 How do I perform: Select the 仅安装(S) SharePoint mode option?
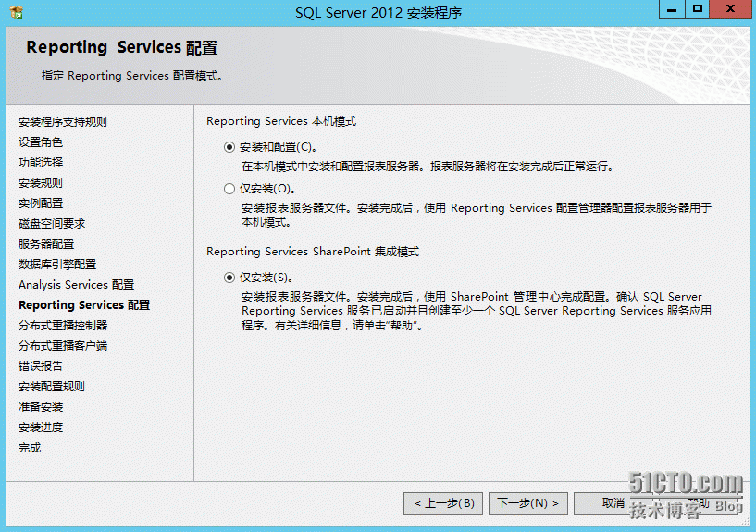point(229,278)
